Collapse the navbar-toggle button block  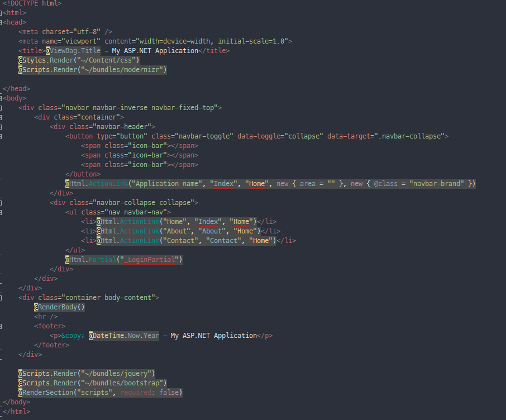coord(1,136)
